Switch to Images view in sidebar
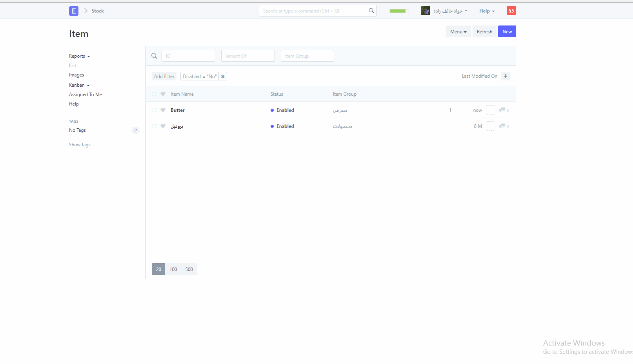Image resolution: width=633 pixels, height=364 pixels. (x=76, y=75)
